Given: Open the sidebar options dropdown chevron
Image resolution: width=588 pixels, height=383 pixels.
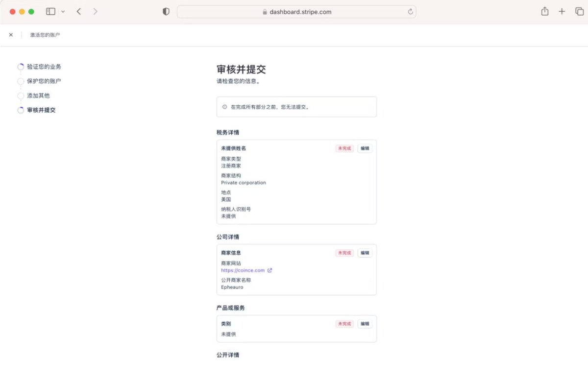Looking at the screenshot, I should [x=63, y=11].
